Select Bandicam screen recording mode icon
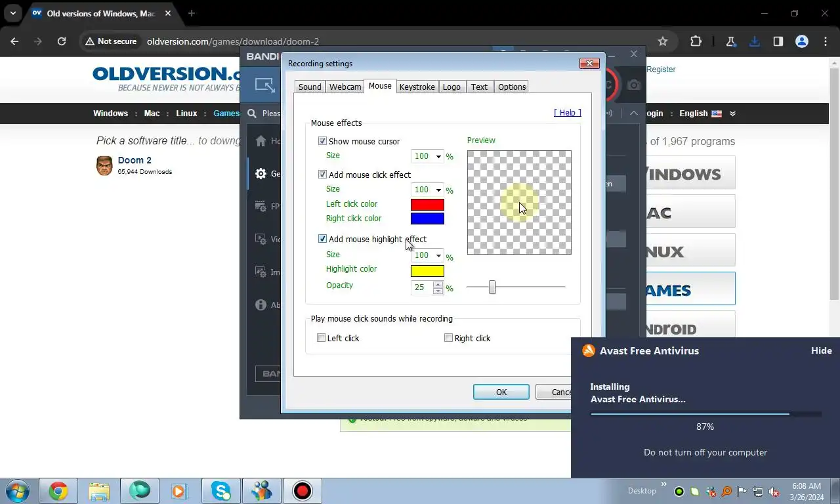The height and width of the screenshot is (504, 840). click(265, 85)
